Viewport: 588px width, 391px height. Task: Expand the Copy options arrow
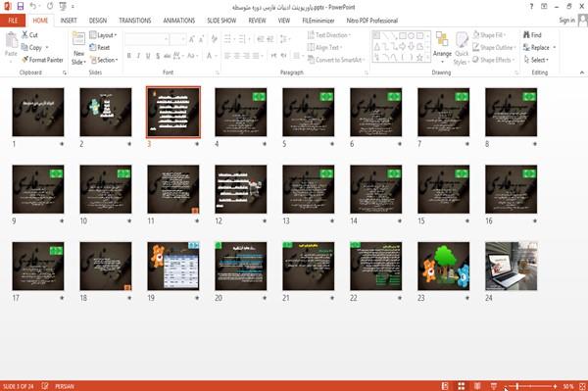(x=47, y=48)
